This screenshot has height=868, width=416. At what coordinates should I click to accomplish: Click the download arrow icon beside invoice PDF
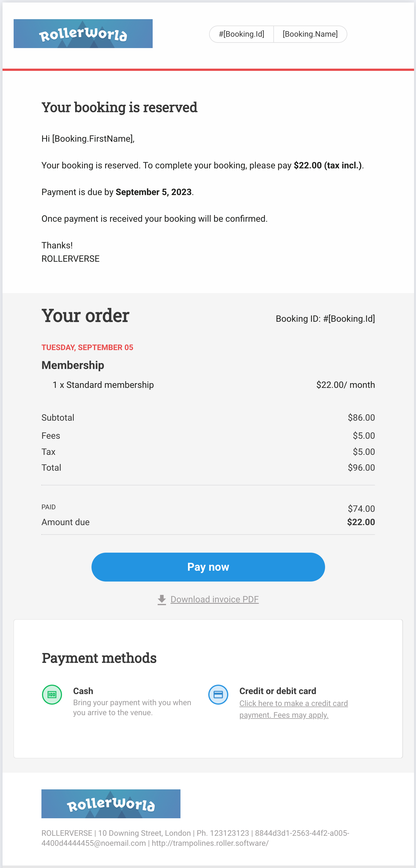tap(162, 599)
